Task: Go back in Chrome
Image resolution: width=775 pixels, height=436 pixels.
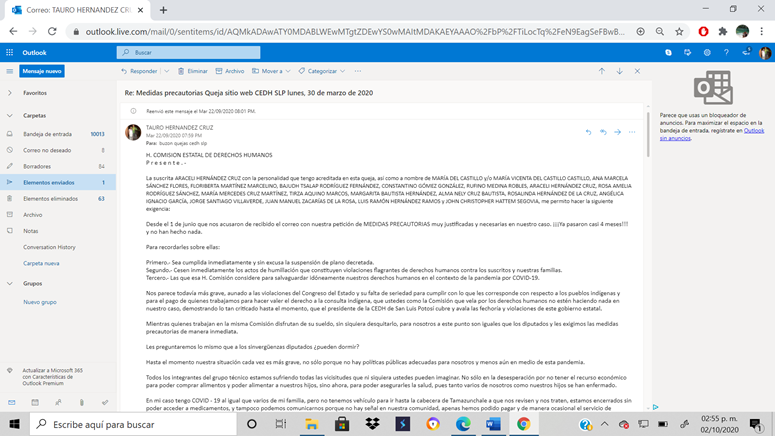Action: (13, 32)
